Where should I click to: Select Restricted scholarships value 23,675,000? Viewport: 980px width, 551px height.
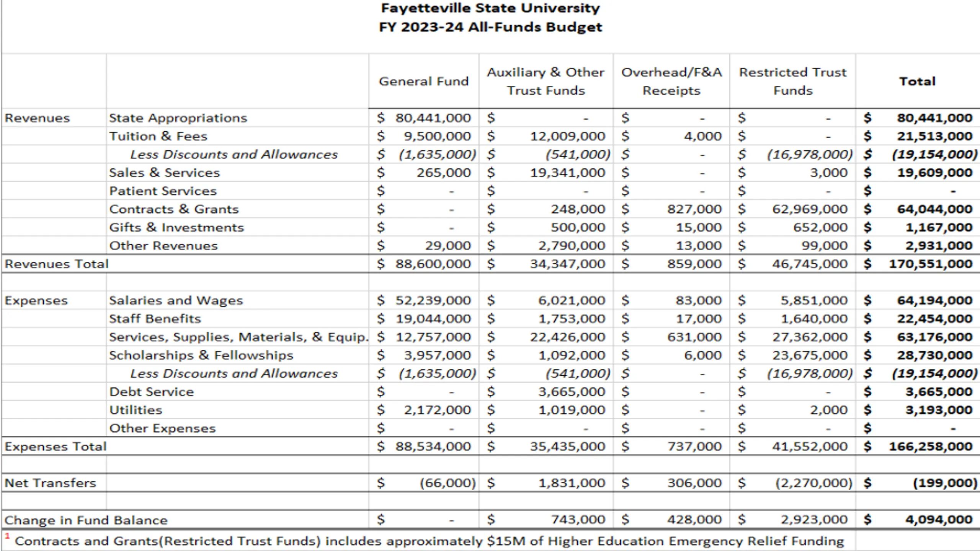coord(810,355)
